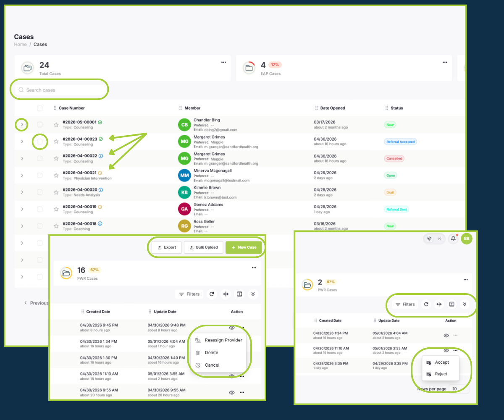Tick the checkbox for case #2026-04-00023
This screenshot has height=420, width=504.
(39, 142)
